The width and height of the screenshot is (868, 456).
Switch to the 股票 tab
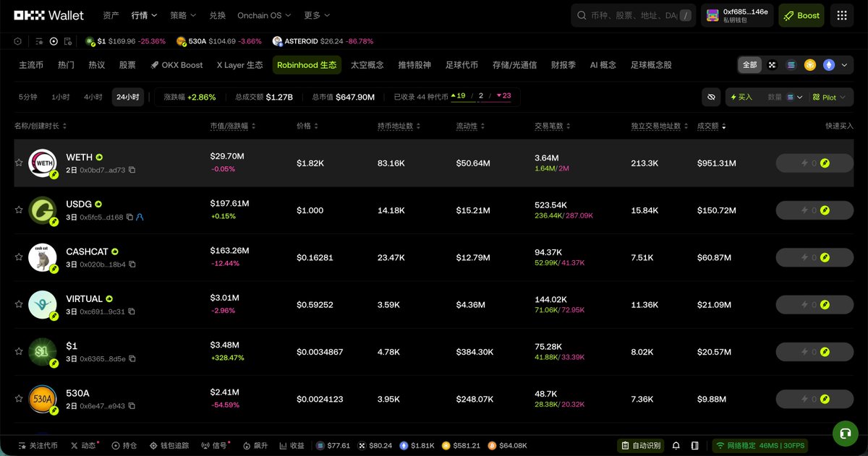[x=127, y=65]
